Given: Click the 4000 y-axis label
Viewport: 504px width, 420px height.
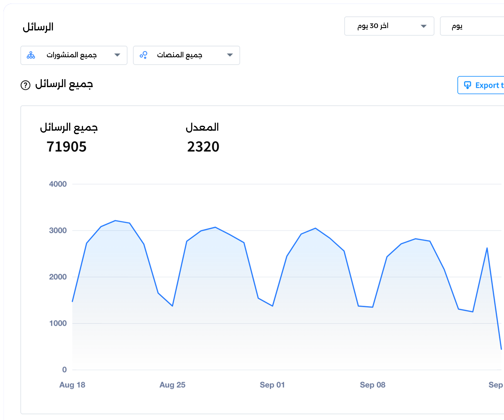Looking at the screenshot, I should (58, 184).
